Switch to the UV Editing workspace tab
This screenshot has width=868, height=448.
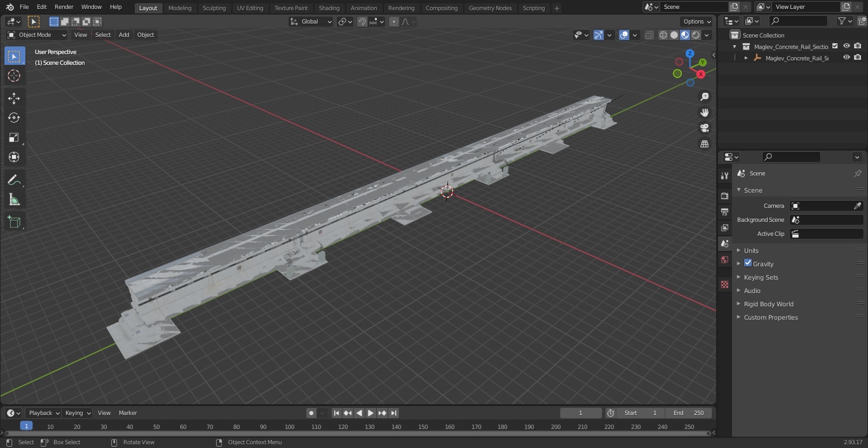pyautogui.click(x=250, y=8)
